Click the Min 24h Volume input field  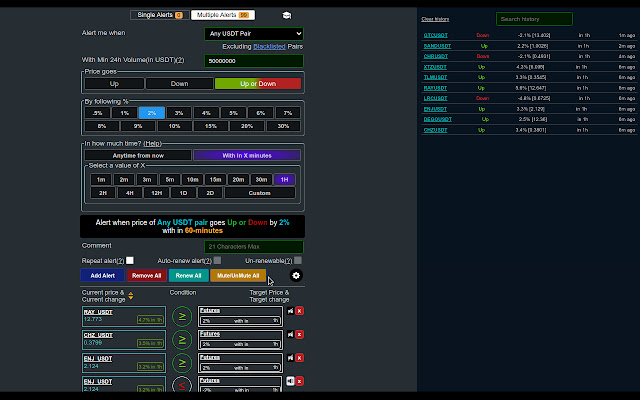[x=254, y=61]
